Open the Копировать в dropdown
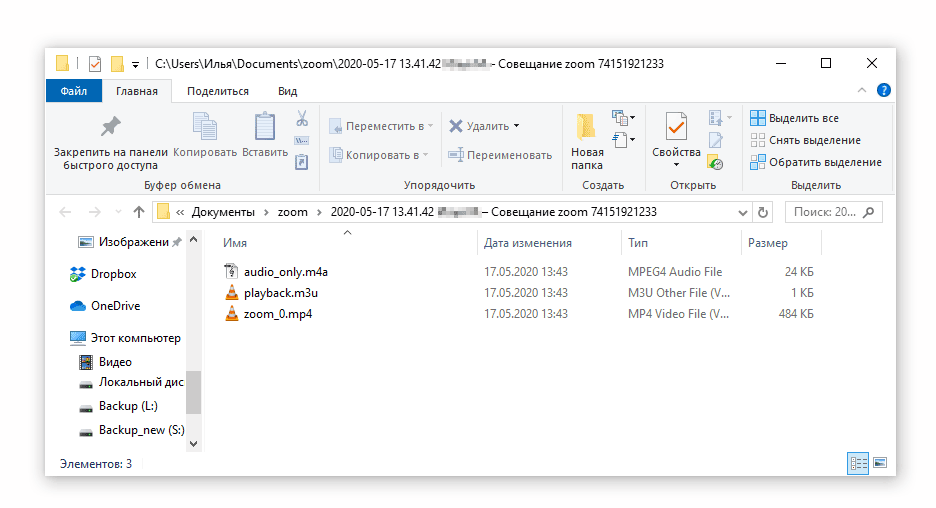The image size is (936, 508). [x=379, y=155]
